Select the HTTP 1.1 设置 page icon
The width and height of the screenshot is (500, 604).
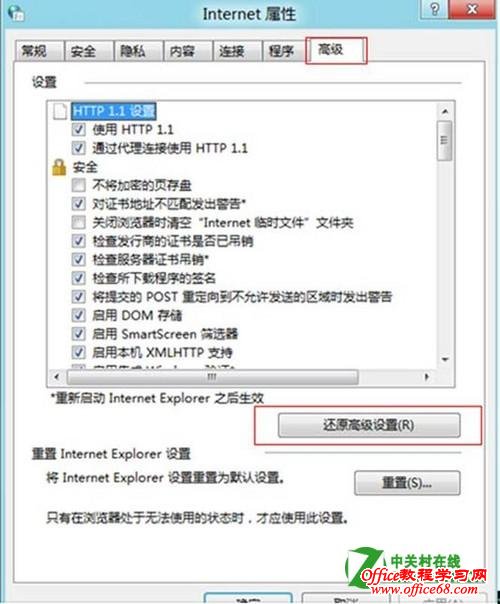click(60, 111)
